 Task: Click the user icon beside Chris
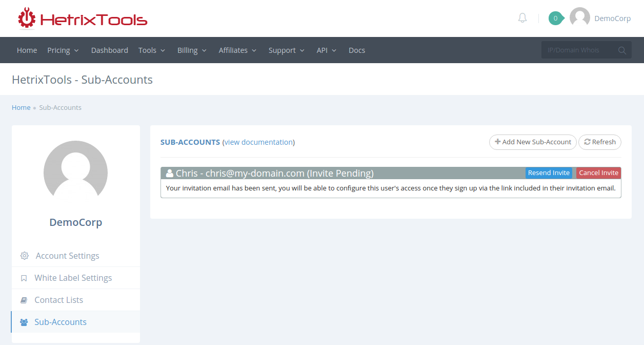click(170, 173)
